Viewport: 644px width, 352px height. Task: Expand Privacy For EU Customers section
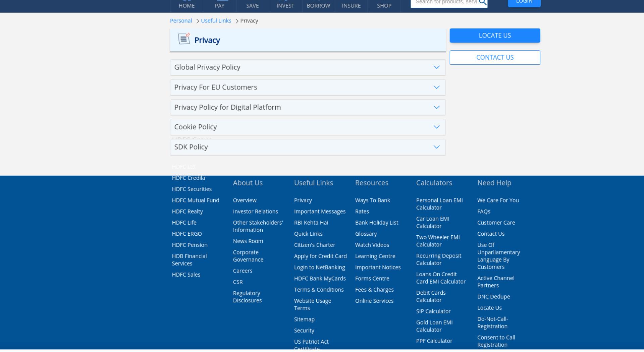tap(308, 87)
